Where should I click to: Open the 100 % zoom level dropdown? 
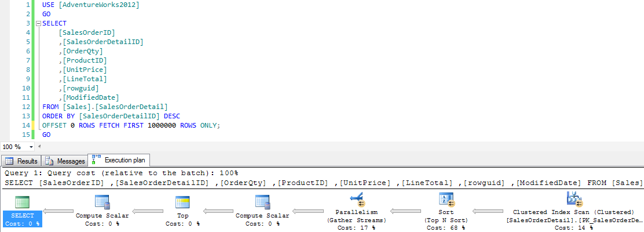[x=31, y=147]
